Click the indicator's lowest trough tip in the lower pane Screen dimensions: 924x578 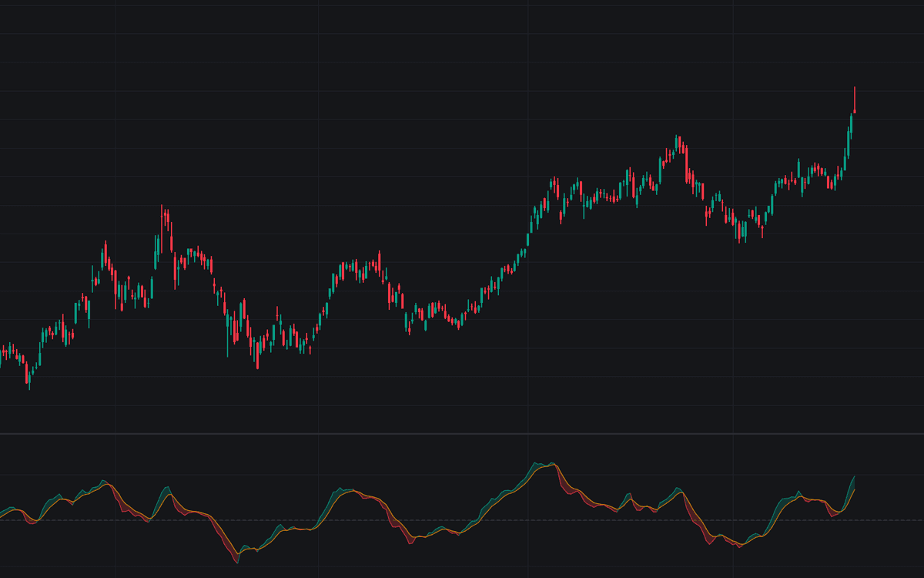pos(236,563)
